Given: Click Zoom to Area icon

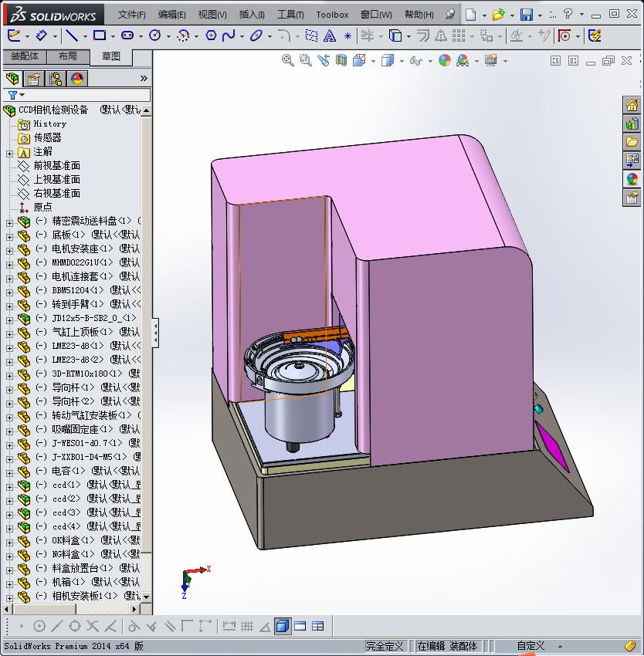Looking at the screenshot, I should coord(306,61).
